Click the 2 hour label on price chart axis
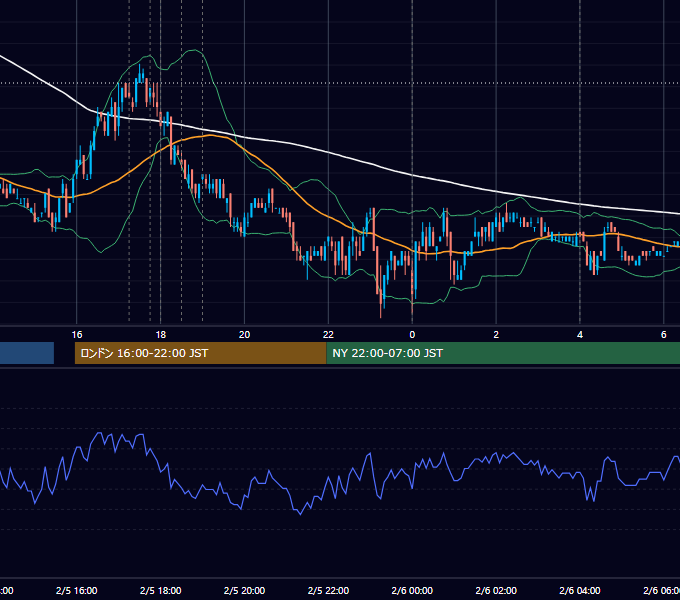This screenshot has height=600, width=680. click(496, 335)
